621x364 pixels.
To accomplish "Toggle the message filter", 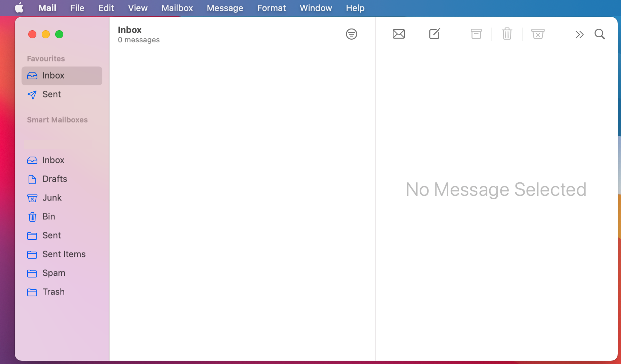I will [x=352, y=34].
